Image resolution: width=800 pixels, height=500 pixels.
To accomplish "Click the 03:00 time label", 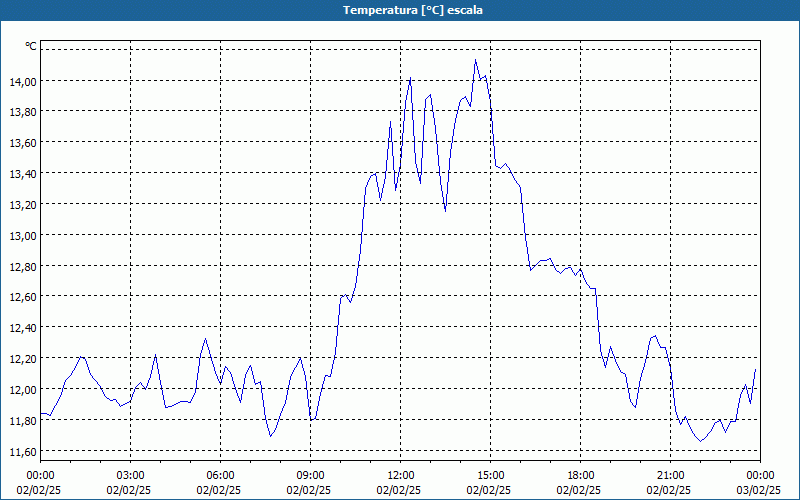I will [x=131, y=475].
